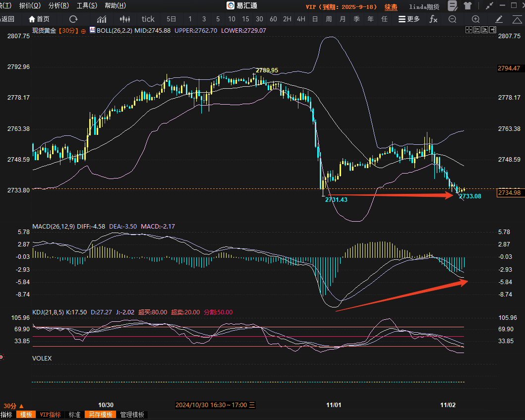Zoom out with the minus magnifier

452,19
